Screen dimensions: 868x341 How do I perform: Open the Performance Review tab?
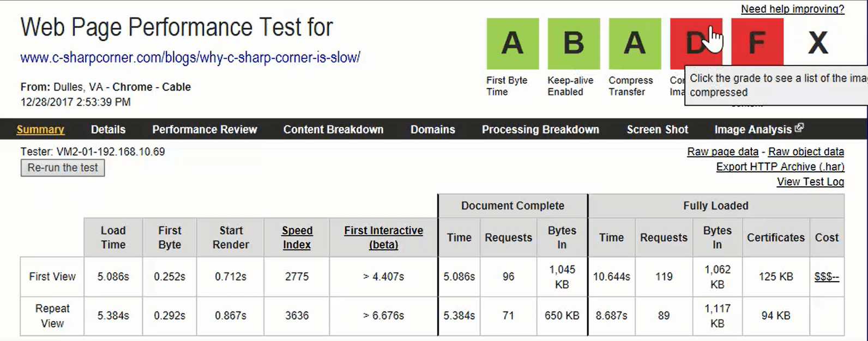(204, 130)
